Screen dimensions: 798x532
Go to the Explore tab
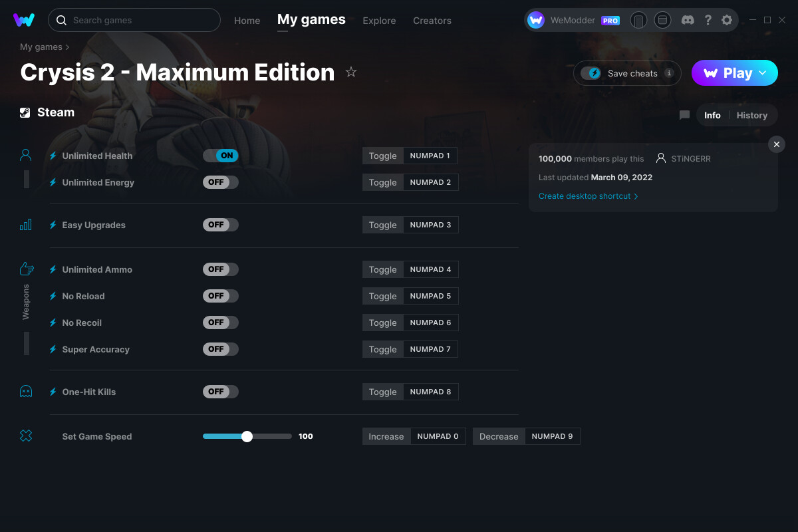(379, 21)
